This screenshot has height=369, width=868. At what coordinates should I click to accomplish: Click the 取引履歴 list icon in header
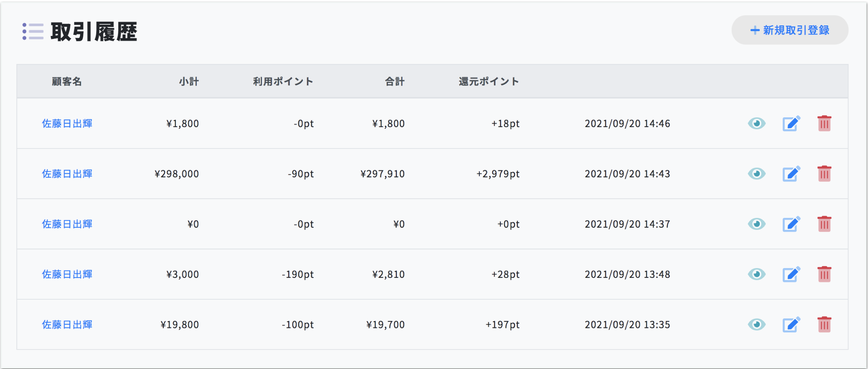tap(33, 31)
